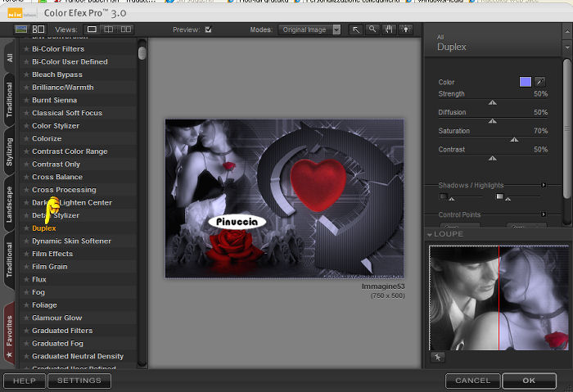Star the Colorize filter
This screenshot has height=392, width=573.
click(26, 138)
